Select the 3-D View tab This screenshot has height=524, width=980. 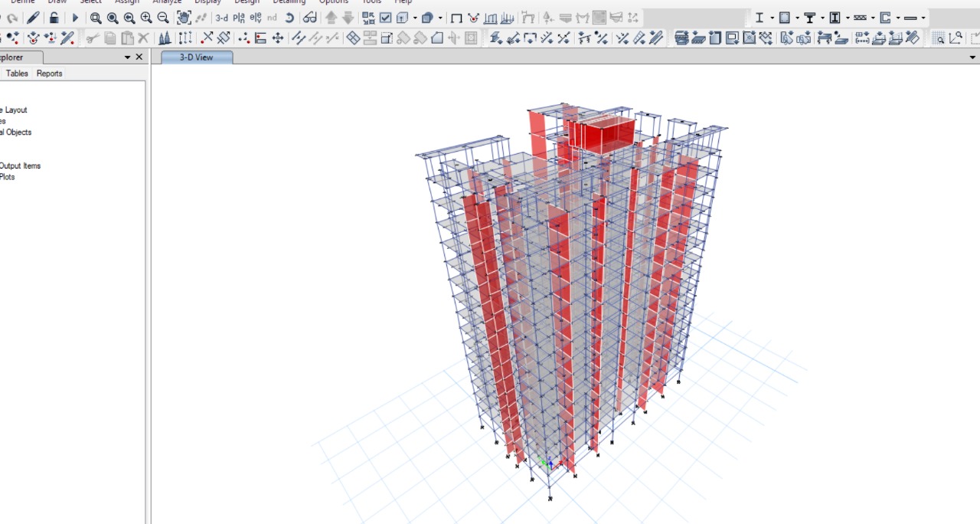[196, 57]
